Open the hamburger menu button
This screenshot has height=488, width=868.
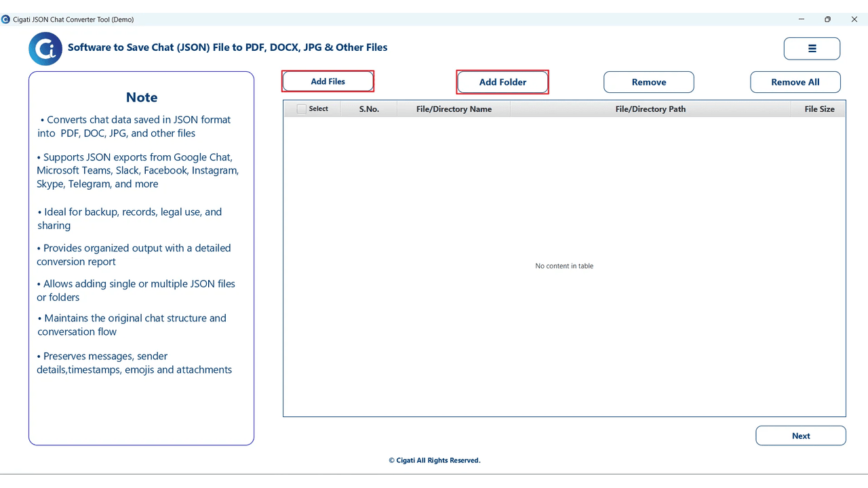pyautogui.click(x=812, y=49)
